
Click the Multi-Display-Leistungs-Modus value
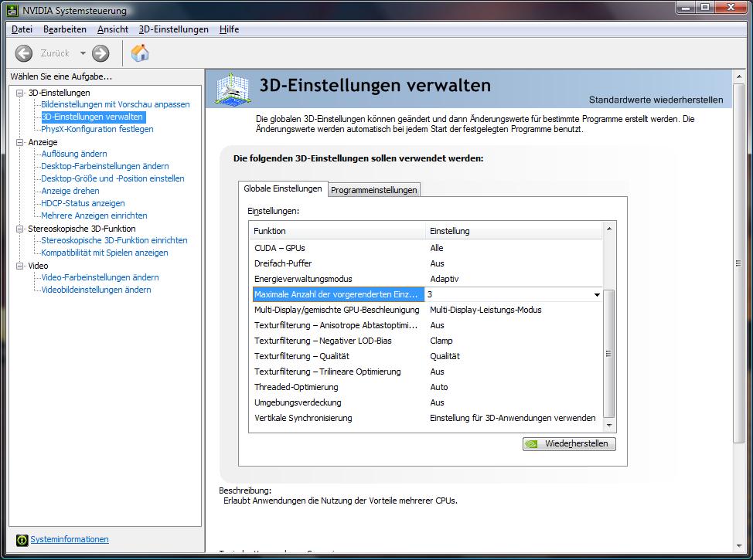click(x=486, y=310)
